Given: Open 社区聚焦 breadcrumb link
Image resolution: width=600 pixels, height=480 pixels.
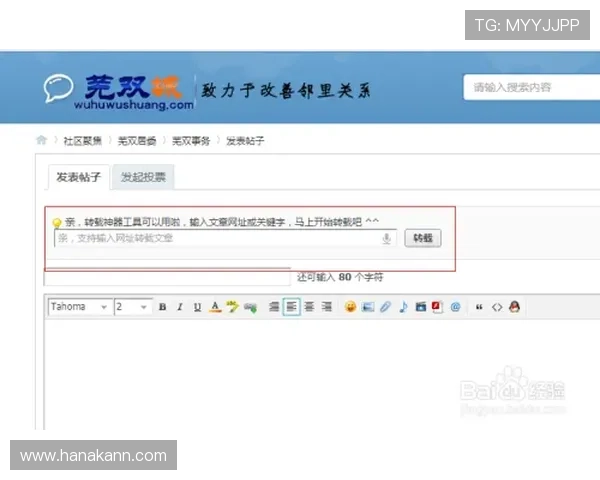Looking at the screenshot, I should (83, 141).
